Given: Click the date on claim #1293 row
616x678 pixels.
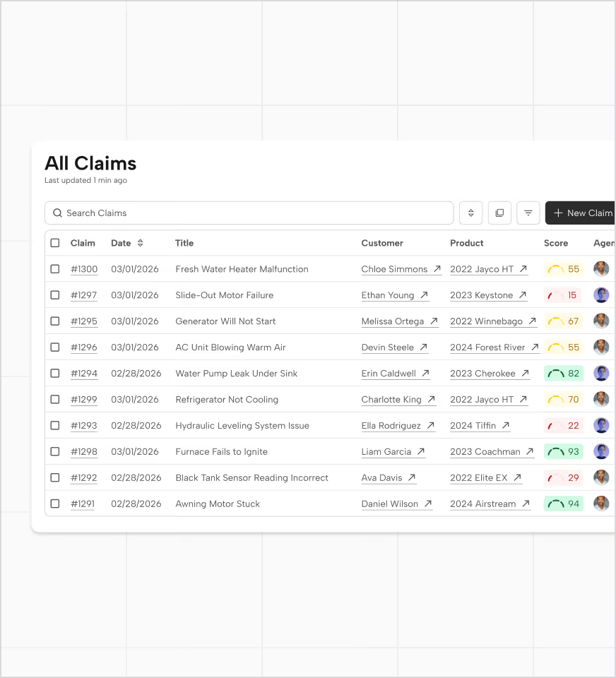Looking at the screenshot, I should click(136, 425).
